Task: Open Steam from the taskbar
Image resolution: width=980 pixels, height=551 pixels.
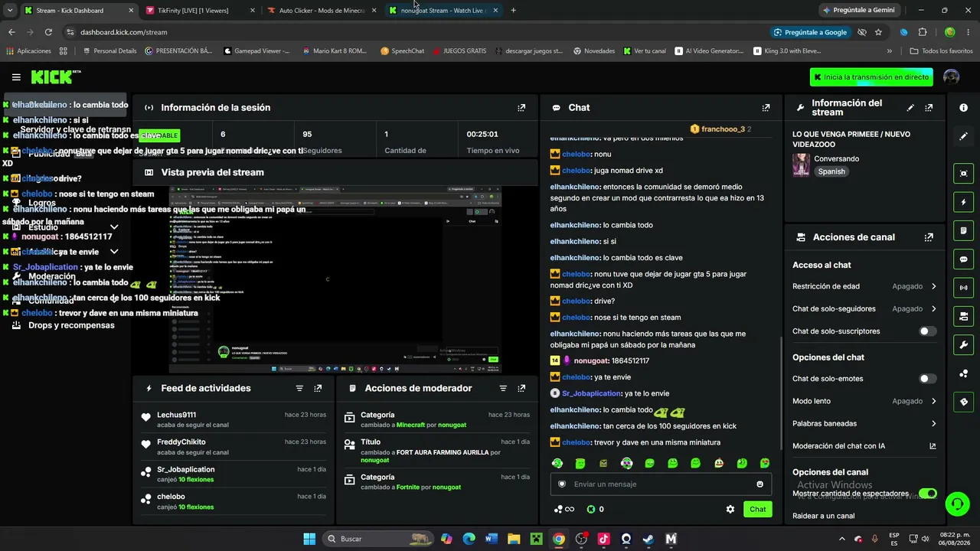Action: click(x=648, y=539)
